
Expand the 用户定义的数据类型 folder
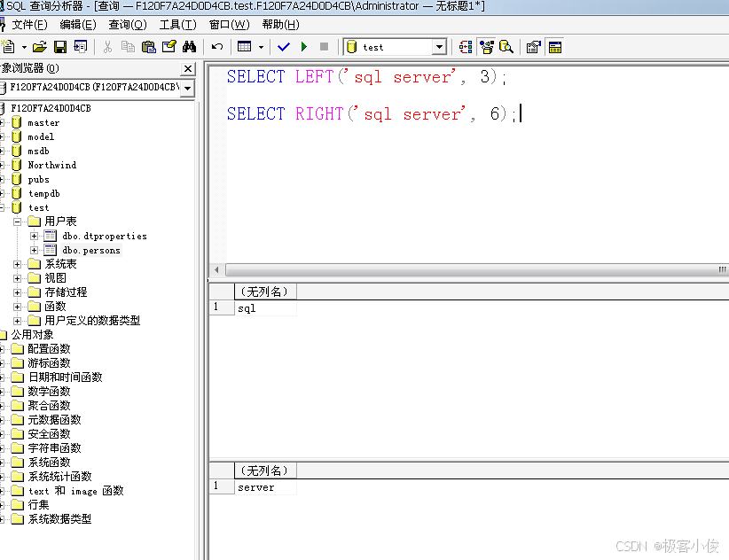click(x=17, y=321)
